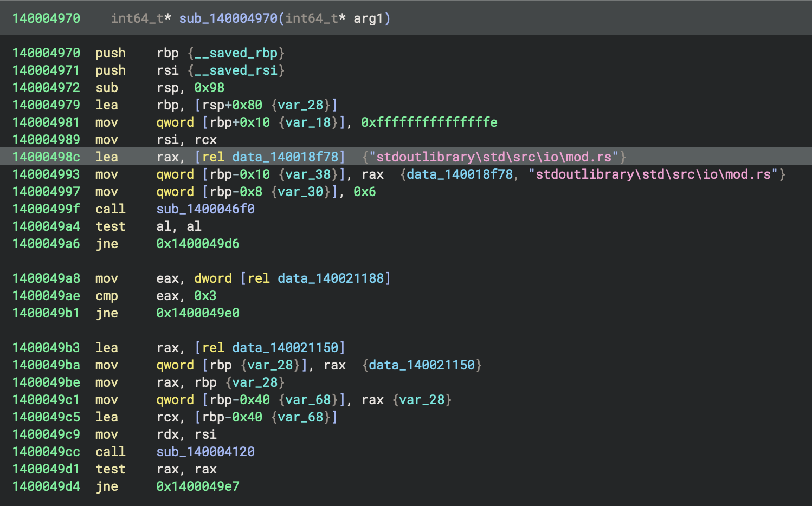The image size is (812, 506).
Task: Click the 0x98 immediate in sub rsp
Action: pos(209,88)
